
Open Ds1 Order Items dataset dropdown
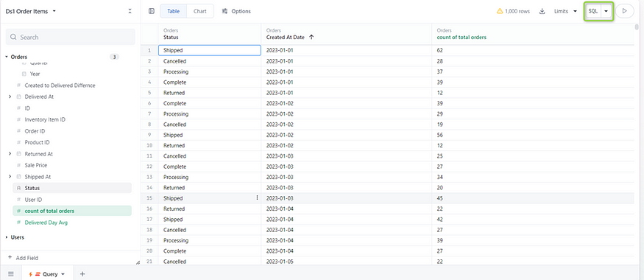[31, 11]
